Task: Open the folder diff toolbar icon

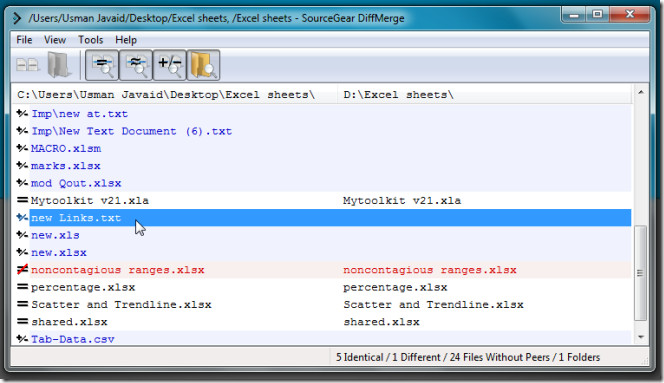Action: [59, 65]
